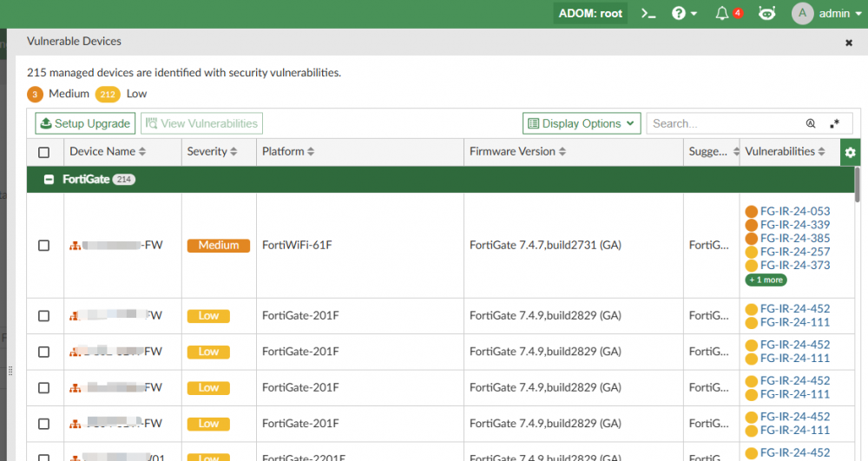Toggle regex search icon
This screenshot has width=868, height=461.
[834, 123]
